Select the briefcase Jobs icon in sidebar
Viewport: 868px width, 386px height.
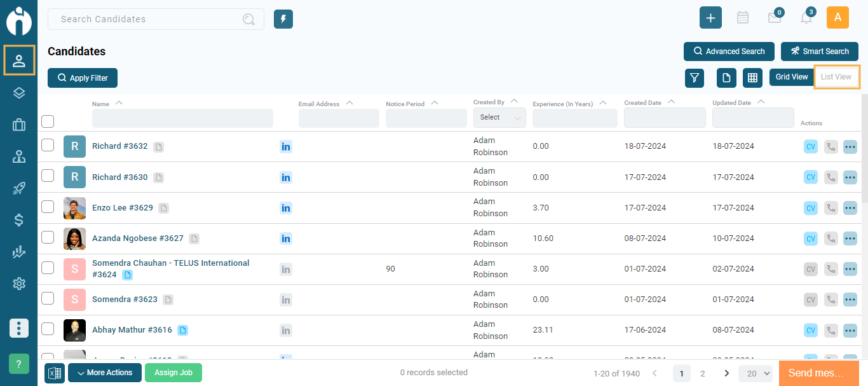tap(19, 125)
